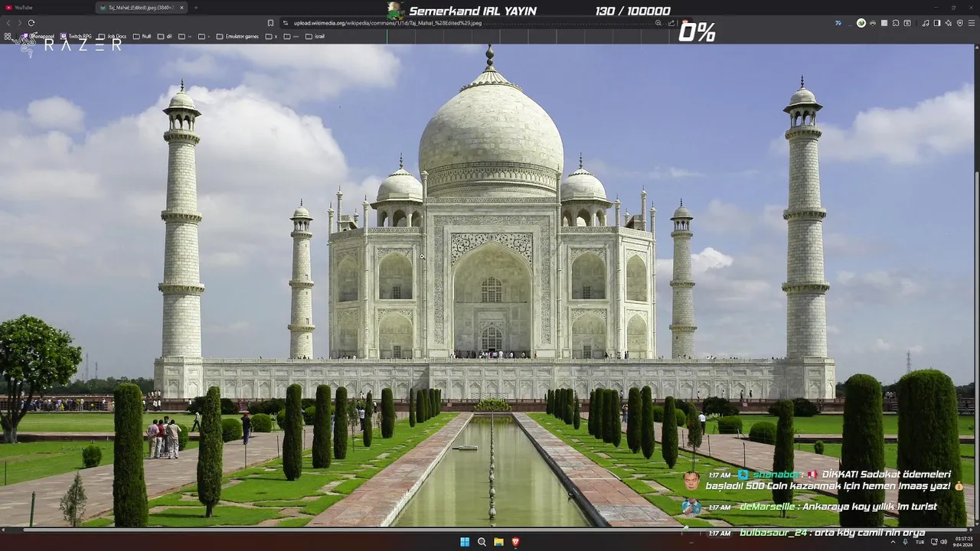Open File Explorer from the taskbar
The image size is (980, 551).
tap(498, 542)
